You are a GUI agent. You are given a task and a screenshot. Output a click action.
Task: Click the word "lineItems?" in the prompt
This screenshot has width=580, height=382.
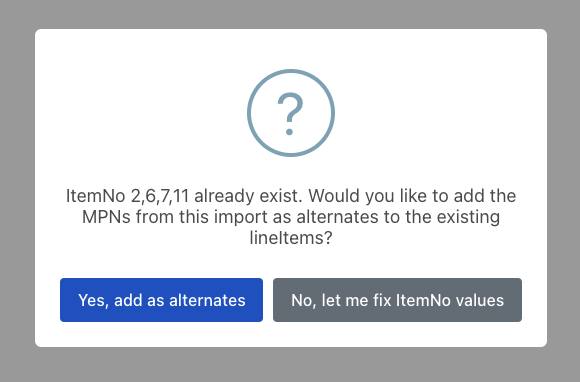291,238
